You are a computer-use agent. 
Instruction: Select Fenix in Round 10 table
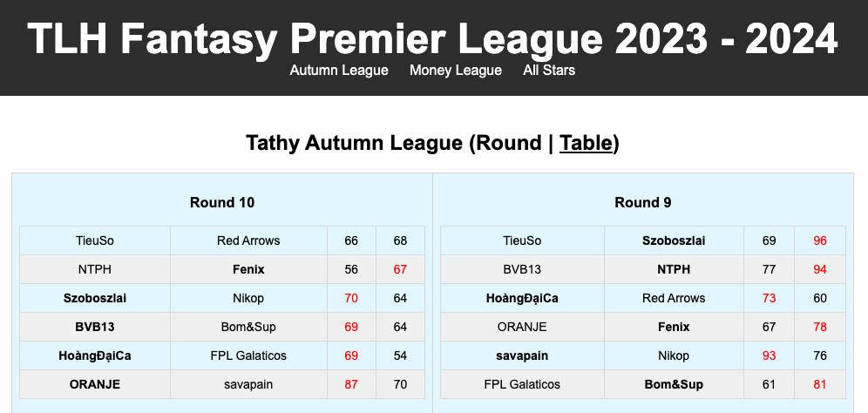click(x=248, y=269)
